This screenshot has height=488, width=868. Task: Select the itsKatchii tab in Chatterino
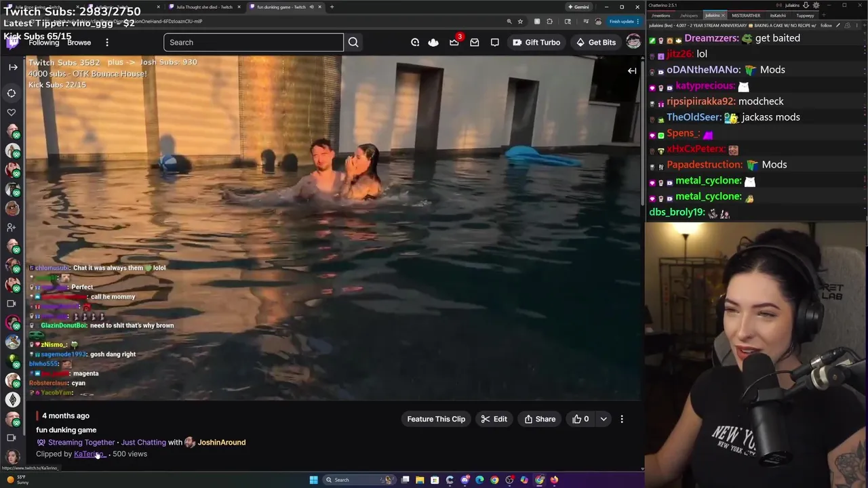pyautogui.click(x=778, y=15)
